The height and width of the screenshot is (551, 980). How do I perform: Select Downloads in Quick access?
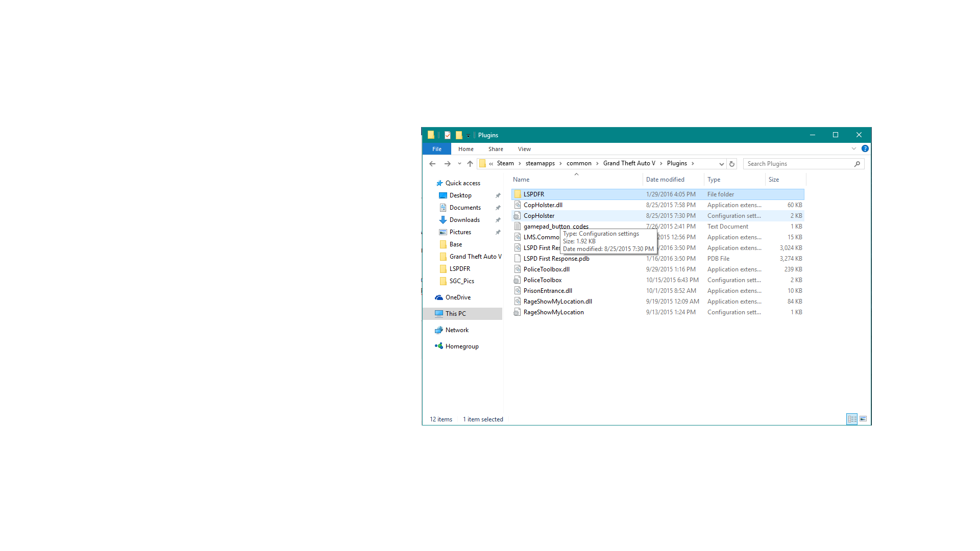(464, 220)
